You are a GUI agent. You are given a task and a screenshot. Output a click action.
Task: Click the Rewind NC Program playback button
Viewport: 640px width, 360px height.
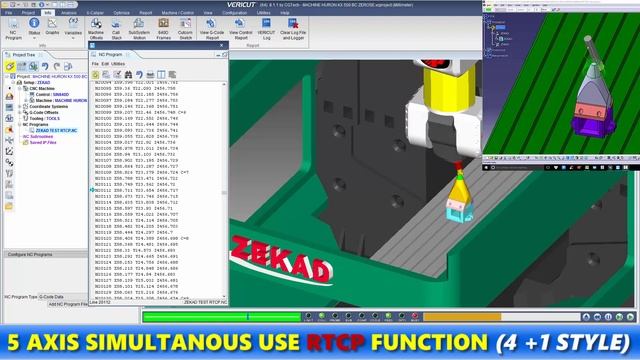[598, 317]
